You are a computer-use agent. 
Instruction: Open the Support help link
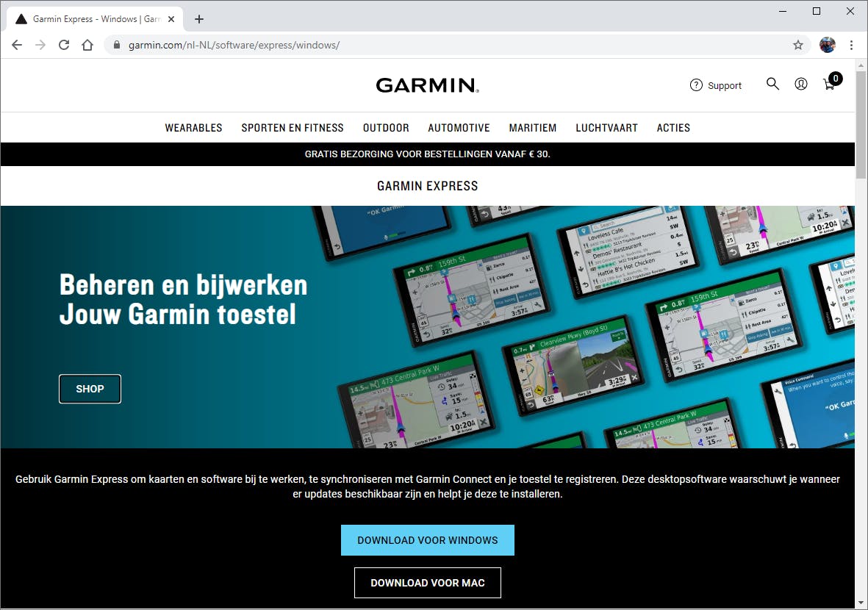click(x=716, y=85)
